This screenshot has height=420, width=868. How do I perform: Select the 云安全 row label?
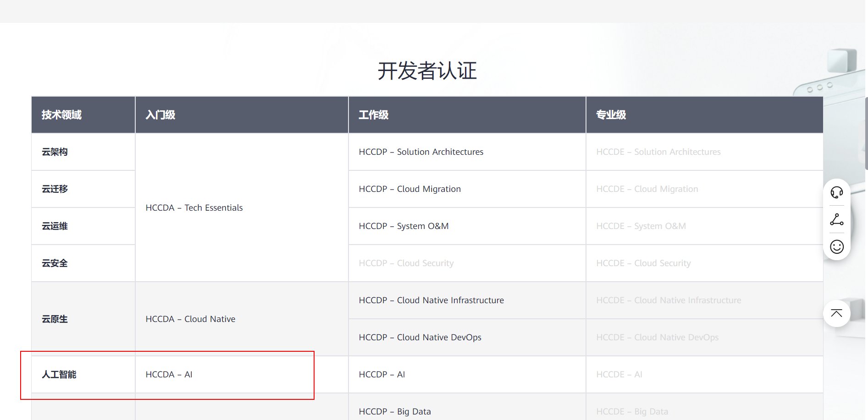tap(55, 263)
